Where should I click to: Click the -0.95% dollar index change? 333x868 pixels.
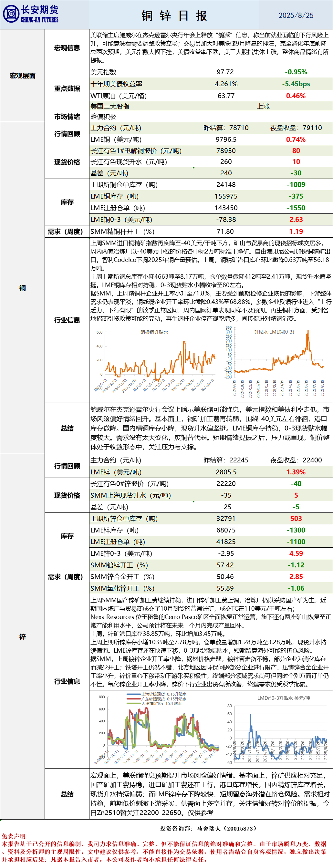click(x=296, y=72)
